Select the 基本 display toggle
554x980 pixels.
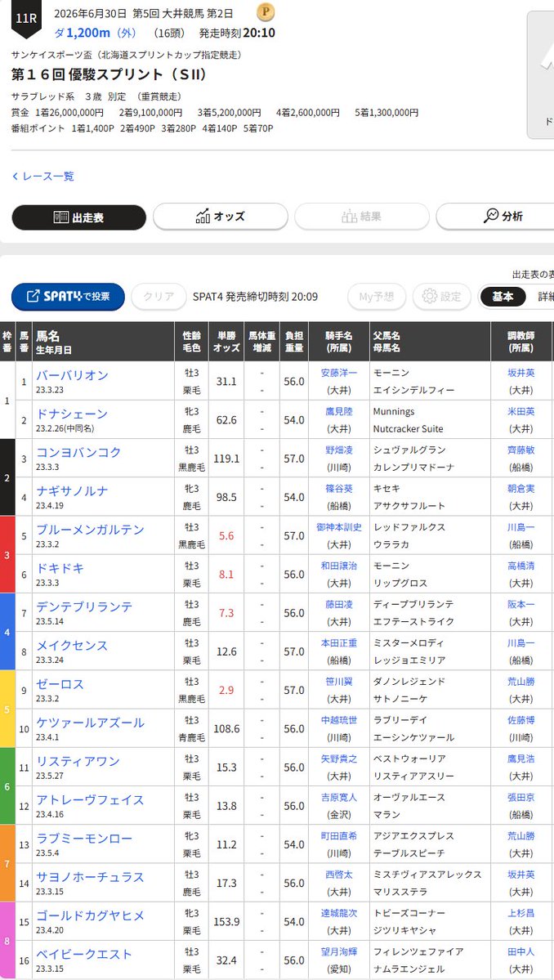click(503, 296)
